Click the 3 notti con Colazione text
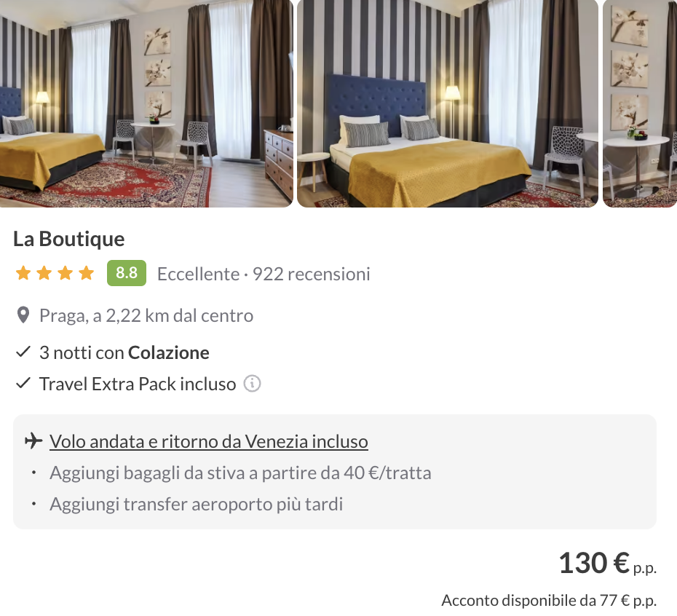The width and height of the screenshot is (677, 616). click(124, 353)
